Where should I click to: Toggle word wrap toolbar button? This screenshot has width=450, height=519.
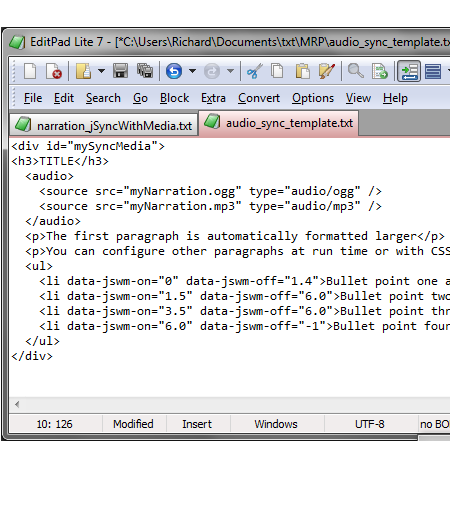[x=409, y=71]
